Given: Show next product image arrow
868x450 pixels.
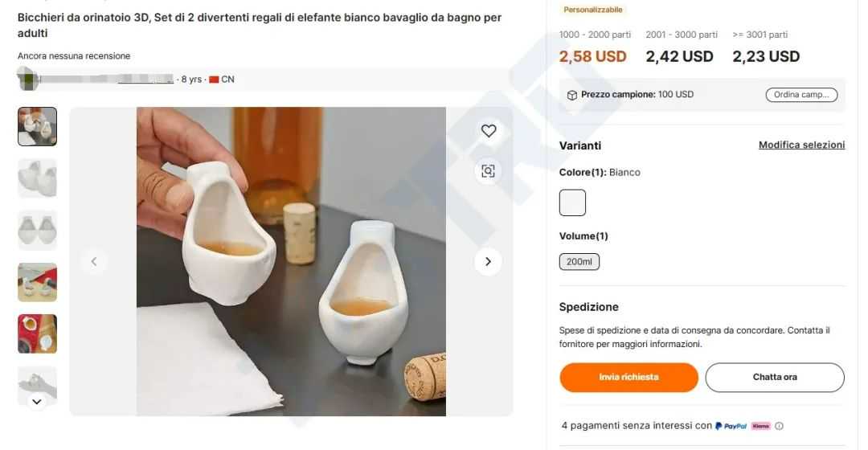Looking at the screenshot, I should coord(488,261).
